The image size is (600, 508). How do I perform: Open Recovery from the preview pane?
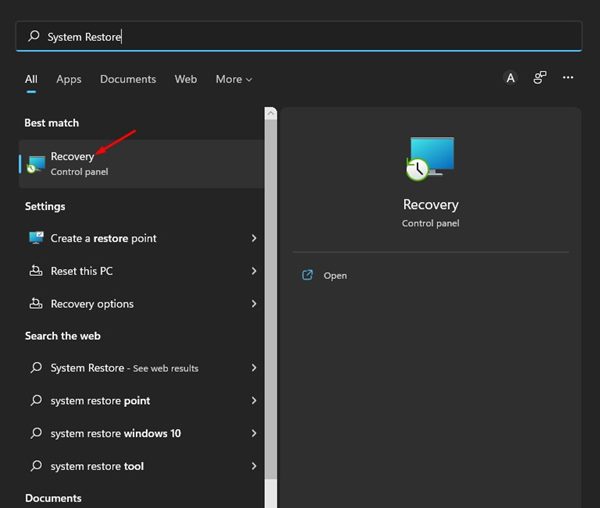pos(335,275)
